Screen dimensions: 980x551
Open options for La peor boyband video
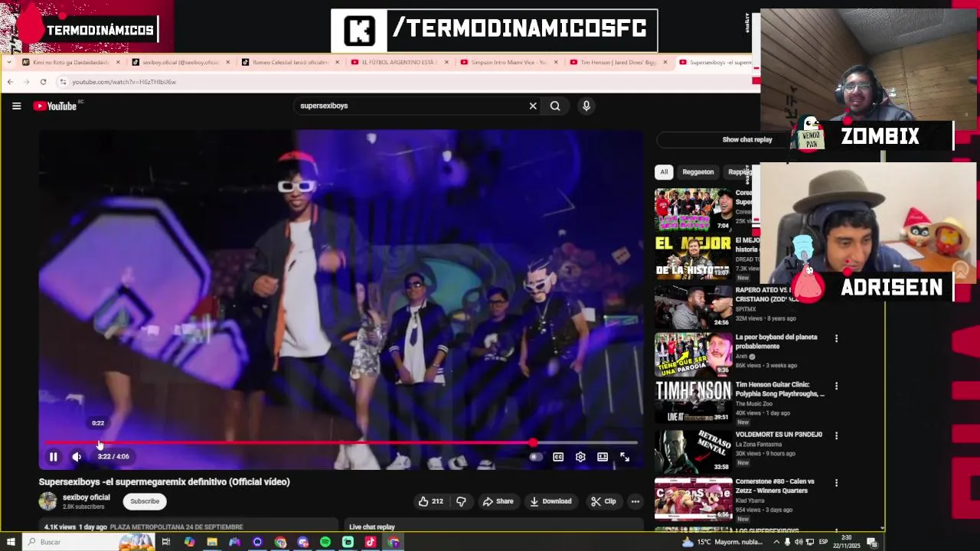point(836,338)
